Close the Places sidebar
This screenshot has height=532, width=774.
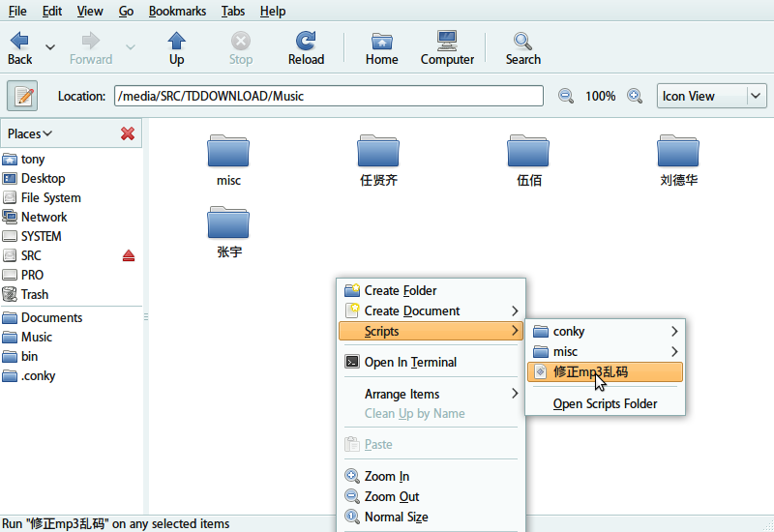pos(128,133)
